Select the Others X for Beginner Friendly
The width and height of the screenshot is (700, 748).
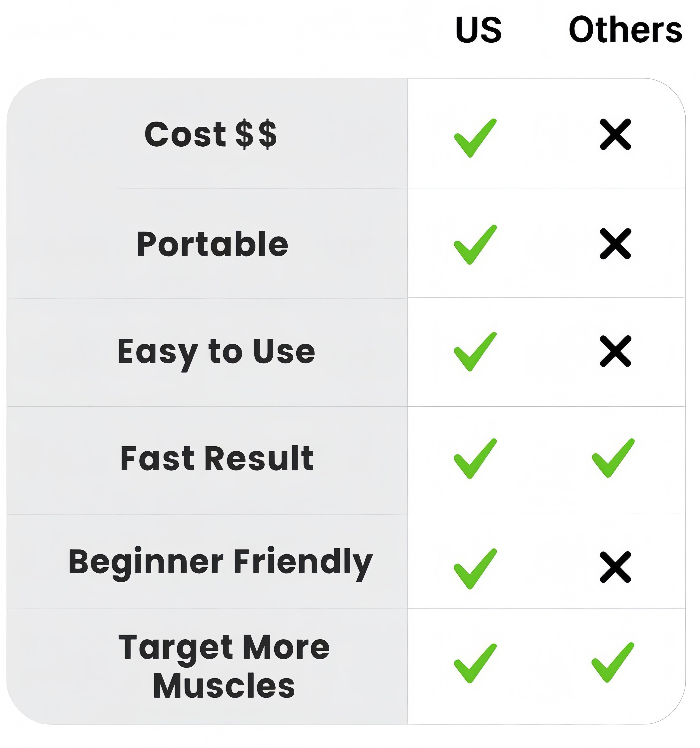click(615, 567)
